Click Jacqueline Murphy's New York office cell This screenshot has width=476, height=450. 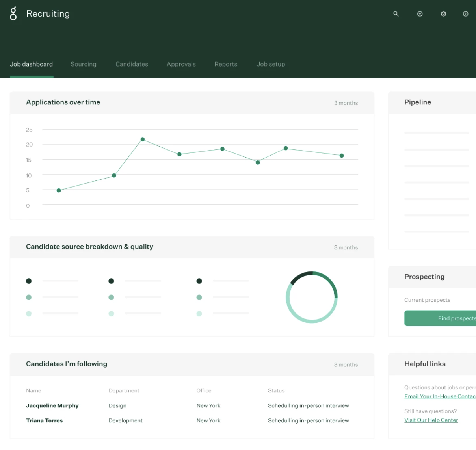[208, 405]
